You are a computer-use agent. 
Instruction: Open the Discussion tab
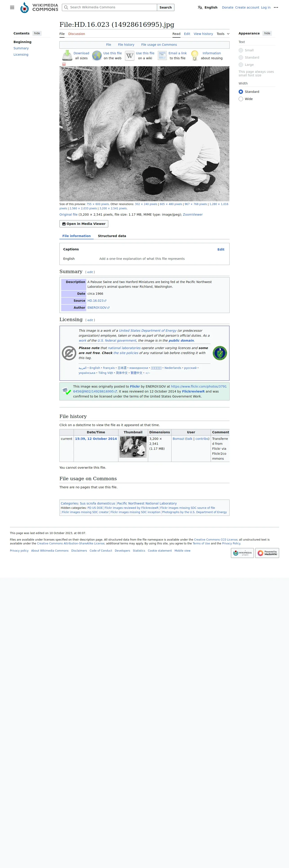[77, 34]
